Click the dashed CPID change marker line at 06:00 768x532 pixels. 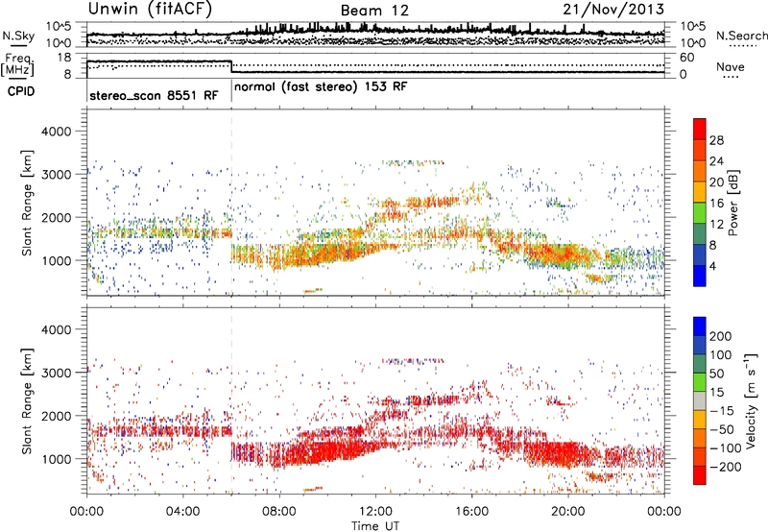(231, 201)
